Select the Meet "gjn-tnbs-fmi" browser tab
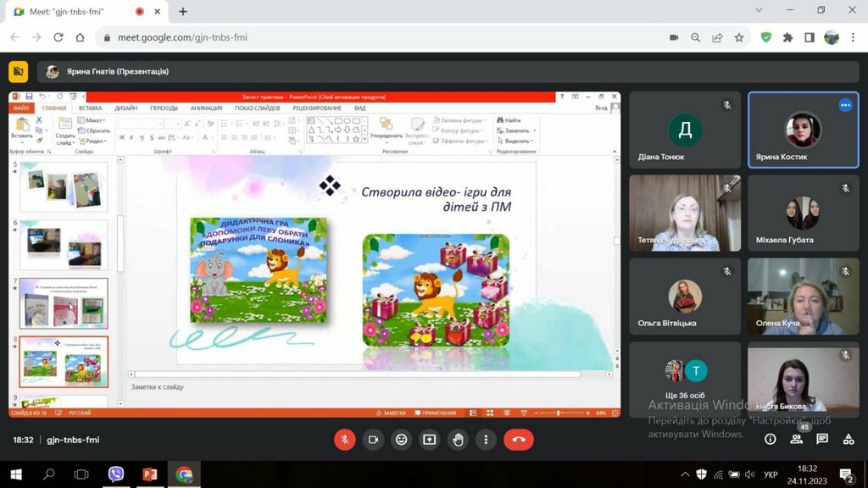This screenshot has width=868, height=488. [x=76, y=12]
